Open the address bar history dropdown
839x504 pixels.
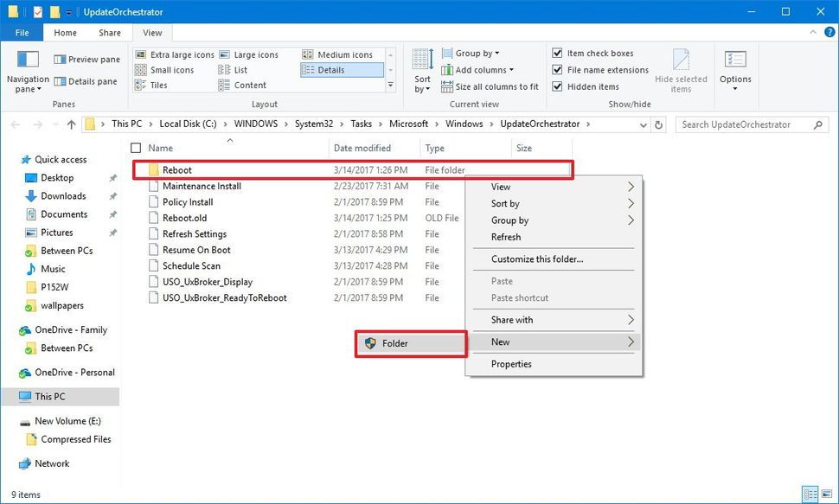click(643, 124)
